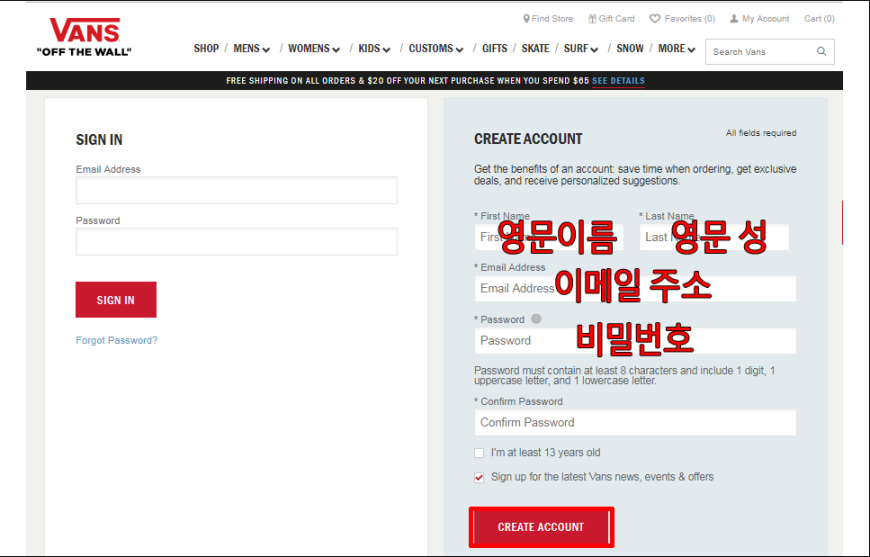Click the Vans "Off The Wall" logo

point(84,37)
